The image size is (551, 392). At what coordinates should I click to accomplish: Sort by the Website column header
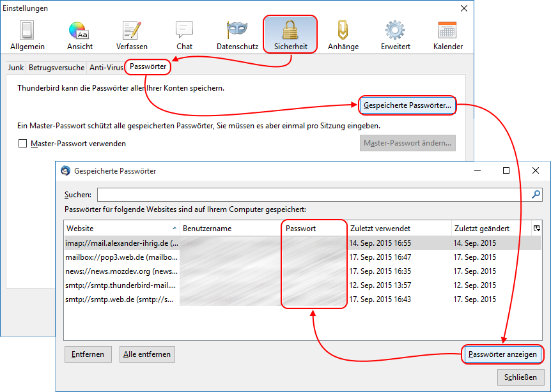click(121, 228)
